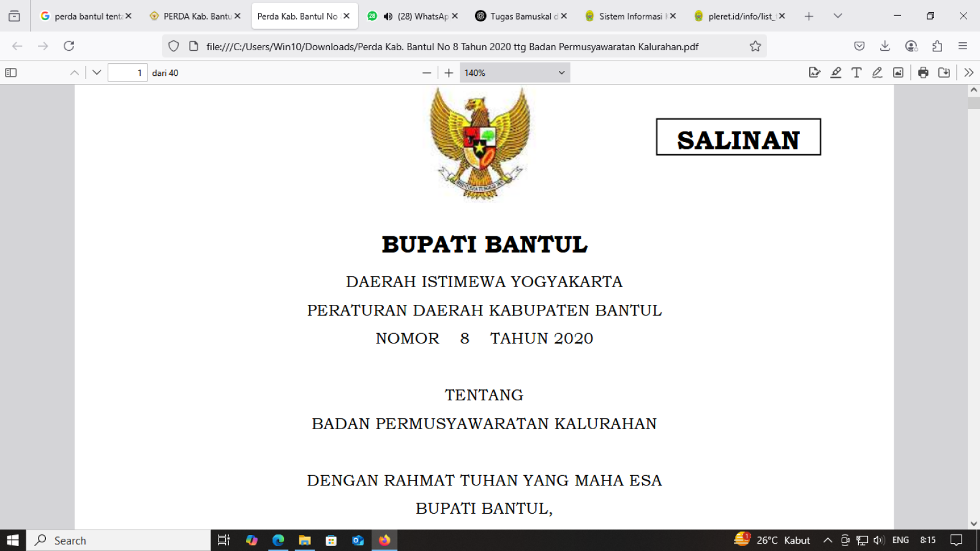Screen dimensions: 980x551
Task: Select the highlight tool
Action: (836, 73)
